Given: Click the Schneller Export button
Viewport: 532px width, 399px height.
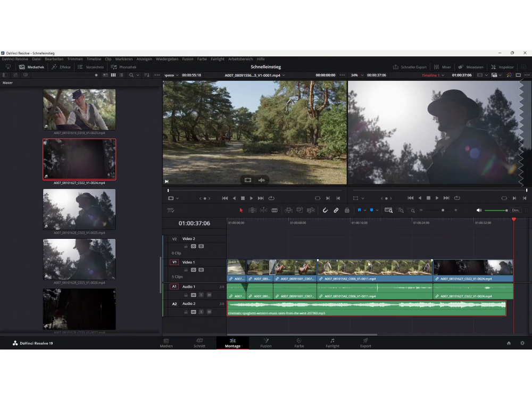Looking at the screenshot, I should 410,67.
